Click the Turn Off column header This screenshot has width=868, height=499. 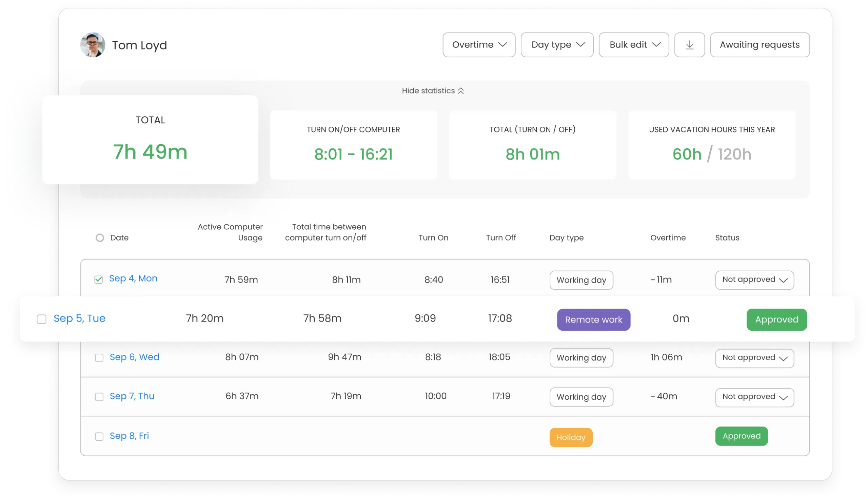pos(501,237)
